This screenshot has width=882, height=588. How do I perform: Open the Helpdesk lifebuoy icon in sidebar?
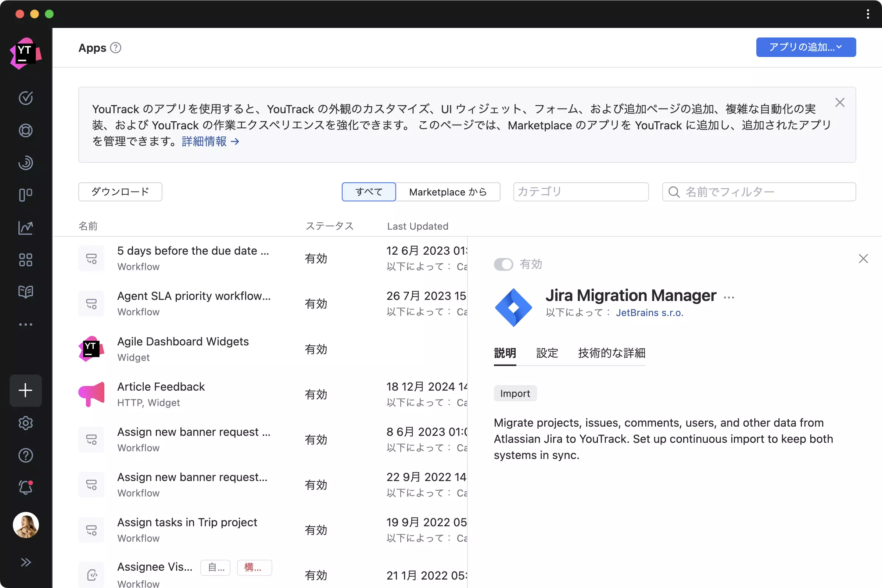click(25, 130)
